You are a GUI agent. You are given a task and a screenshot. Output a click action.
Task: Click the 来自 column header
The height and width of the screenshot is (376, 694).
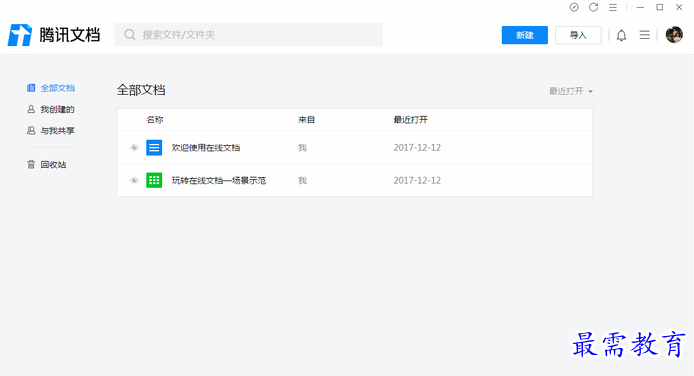pos(306,120)
